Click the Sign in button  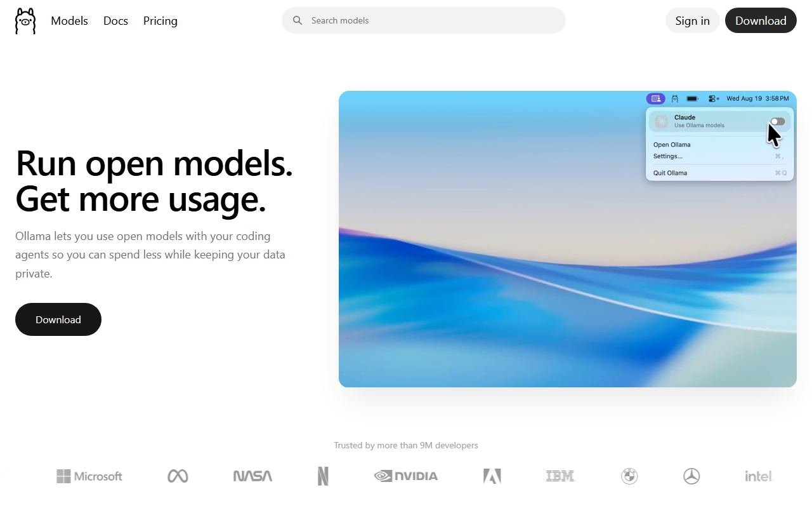tap(693, 20)
